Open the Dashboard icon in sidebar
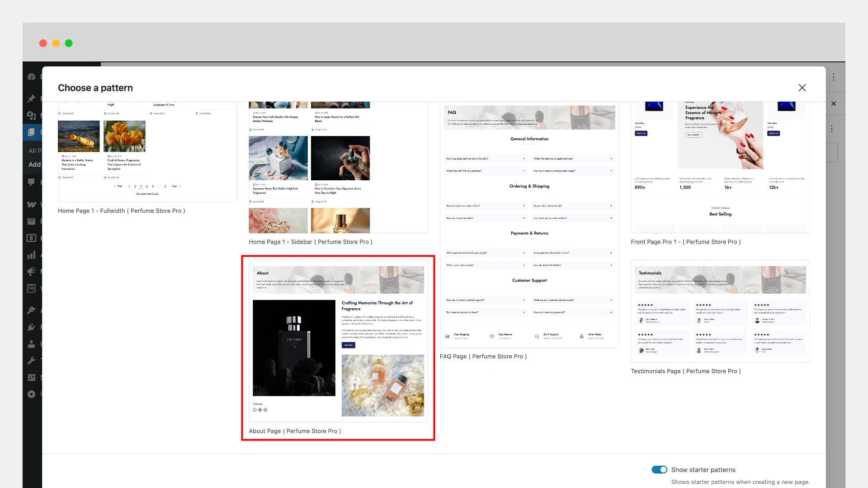Image resolution: width=868 pixels, height=488 pixels. (x=31, y=77)
